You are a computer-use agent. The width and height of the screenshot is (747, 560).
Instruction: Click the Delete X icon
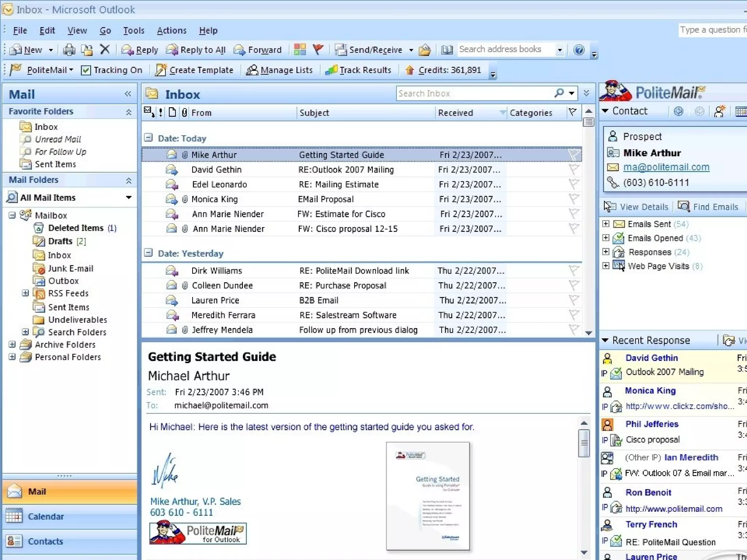[x=105, y=49]
